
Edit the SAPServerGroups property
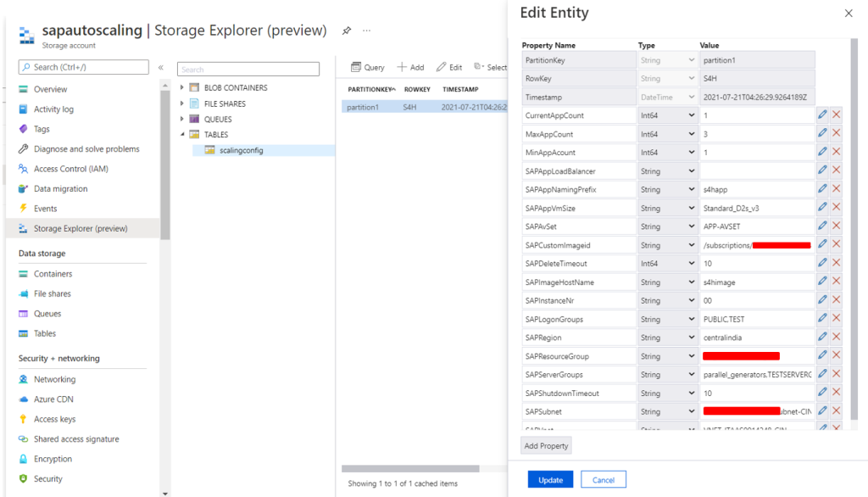coord(822,374)
